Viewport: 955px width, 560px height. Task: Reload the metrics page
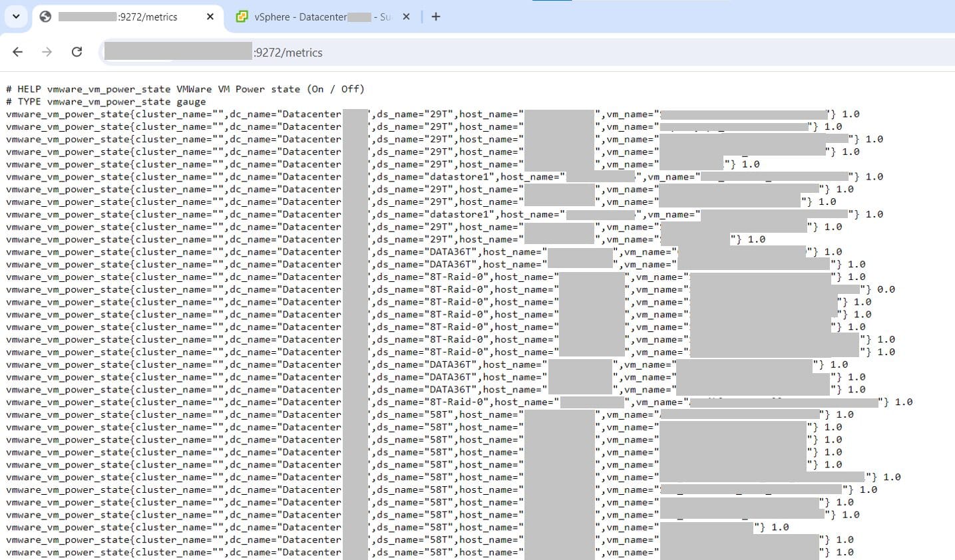77,52
